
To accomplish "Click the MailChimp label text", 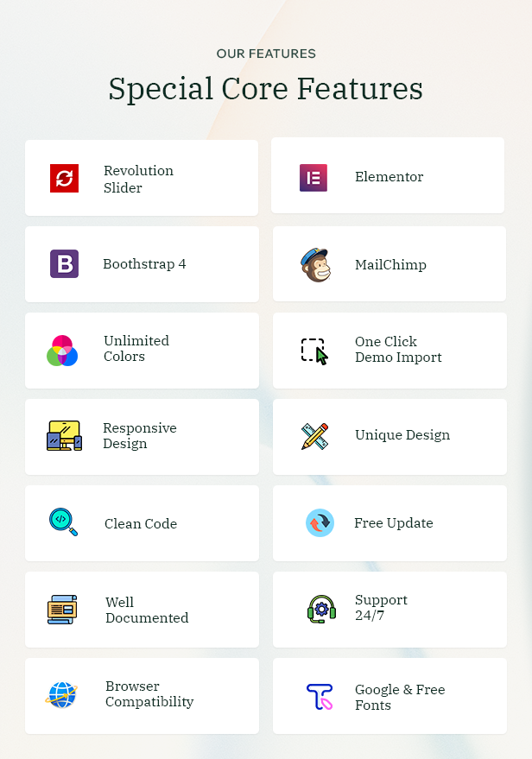I will pyautogui.click(x=390, y=265).
